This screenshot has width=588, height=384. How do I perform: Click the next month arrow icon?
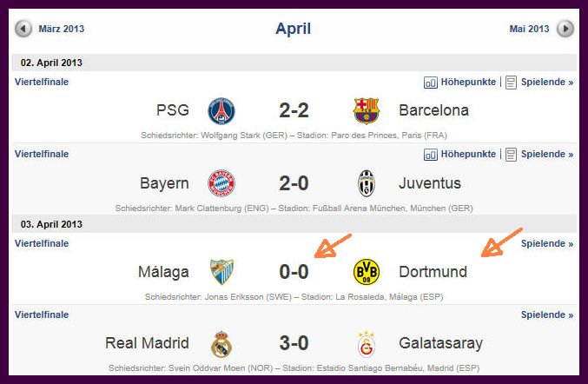point(565,29)
